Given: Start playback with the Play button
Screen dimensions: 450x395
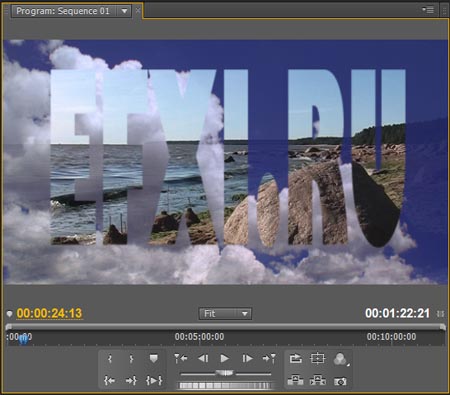Looking at the screenshot, I should click(225, 359).
